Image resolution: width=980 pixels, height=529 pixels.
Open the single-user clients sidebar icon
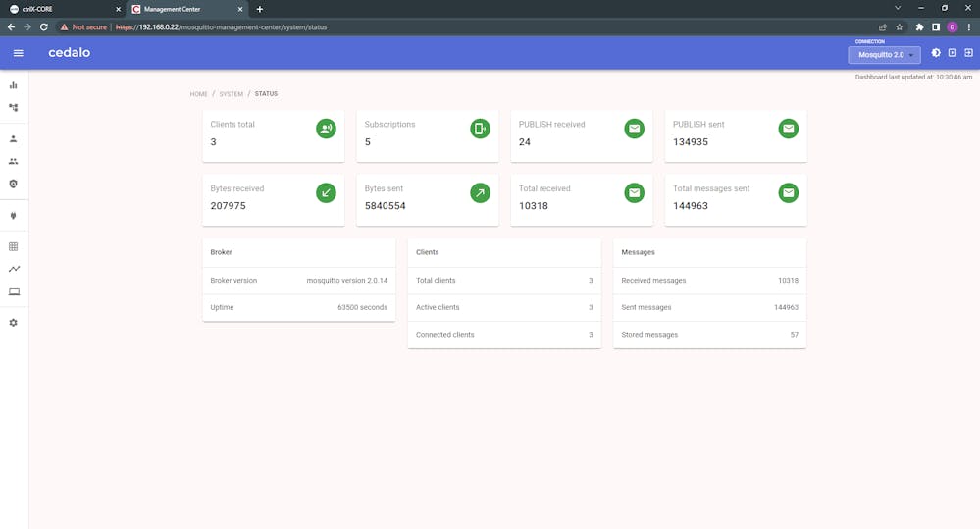14,139
